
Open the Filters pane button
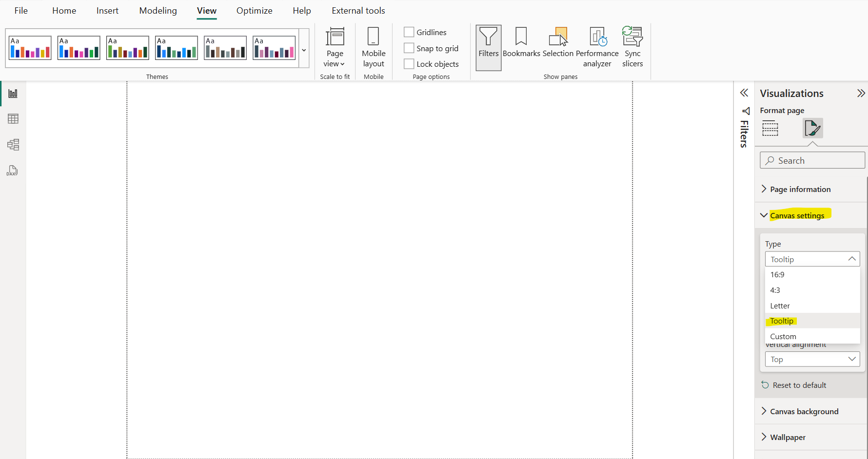[488, 48]
